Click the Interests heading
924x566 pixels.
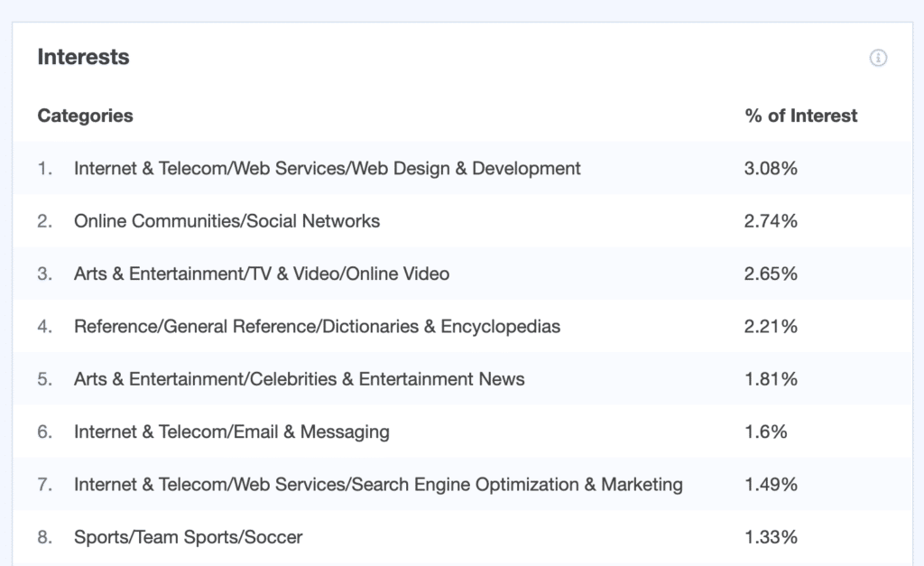click(x=83, y=57)
